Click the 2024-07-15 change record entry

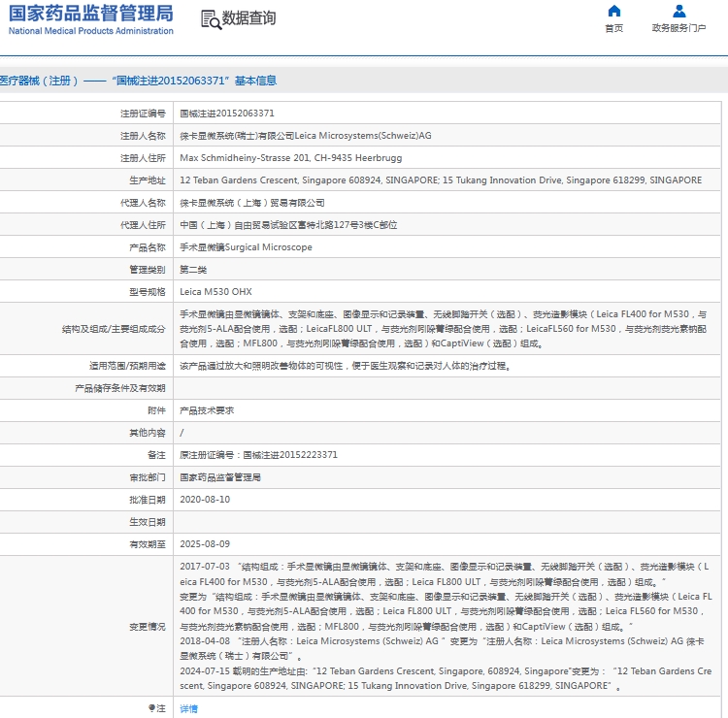click(x=446, y=678)
